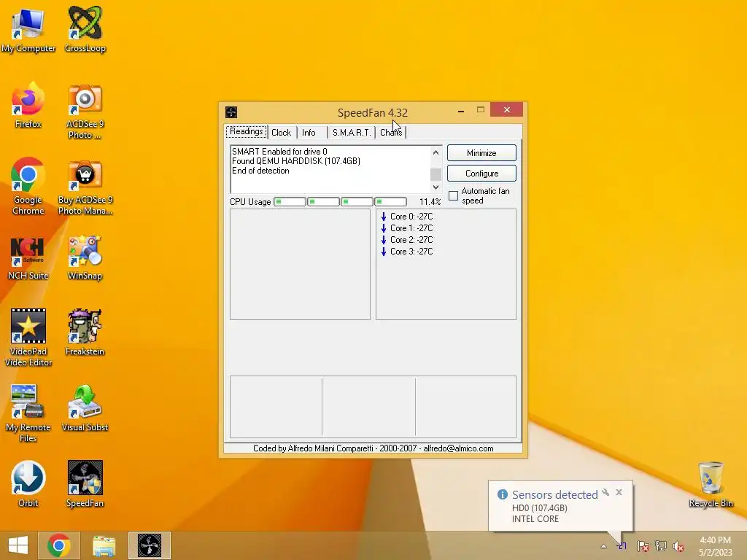Open the S.M.A.R.T. tab
This screenshot has height=560, width=747.
tap(352, 133)
